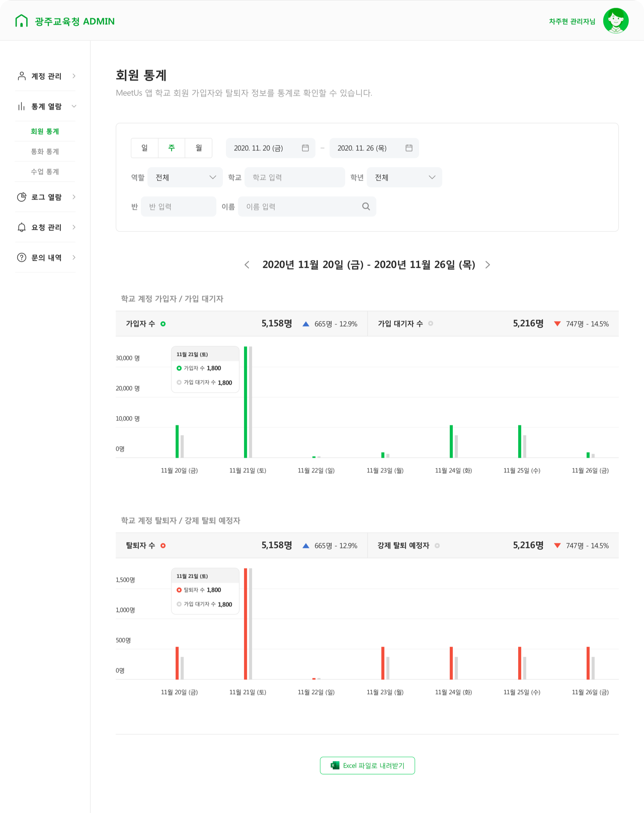Image resolution: width=644 pixels, height=813 pixels.
Task: Click '학교 계정 탈퇴자 / 강제 탈퇴 예정자' heading
Action: pyautogui.click(x=181, y=520)
